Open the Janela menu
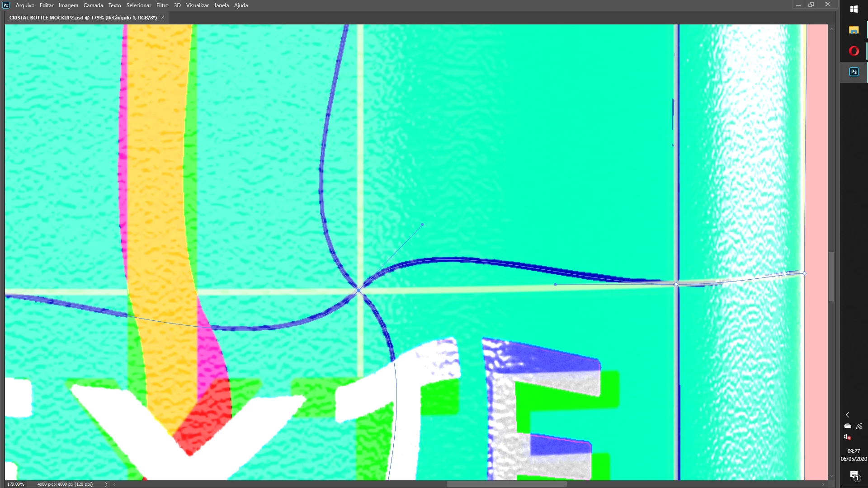 pyautogui.click(x=221, y=5)
